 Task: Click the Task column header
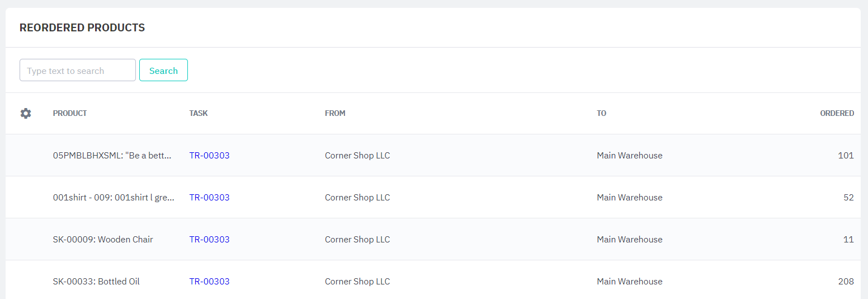[199, 113]
